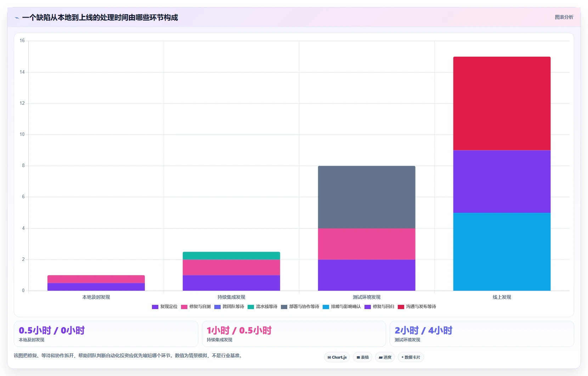
Task: Click the 数据卡片 chip in the footer
Action: [x=411, y=357]
